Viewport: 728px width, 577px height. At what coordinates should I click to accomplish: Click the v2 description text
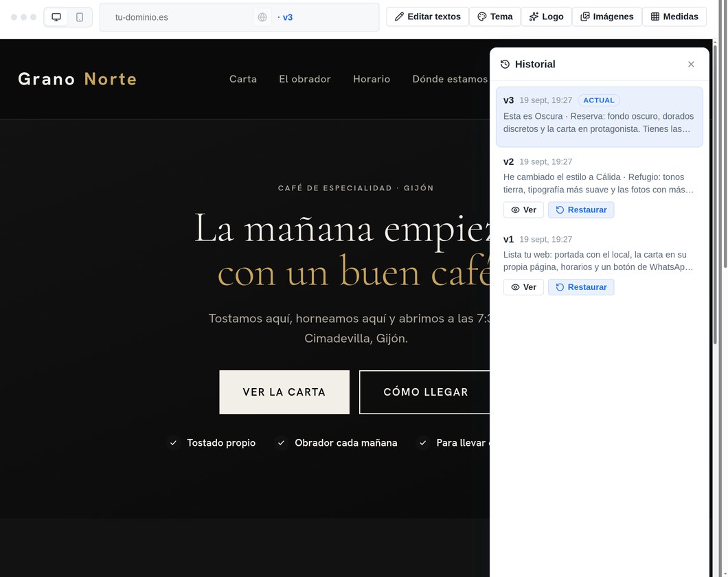pyautogui.click(x=598, y=183)
